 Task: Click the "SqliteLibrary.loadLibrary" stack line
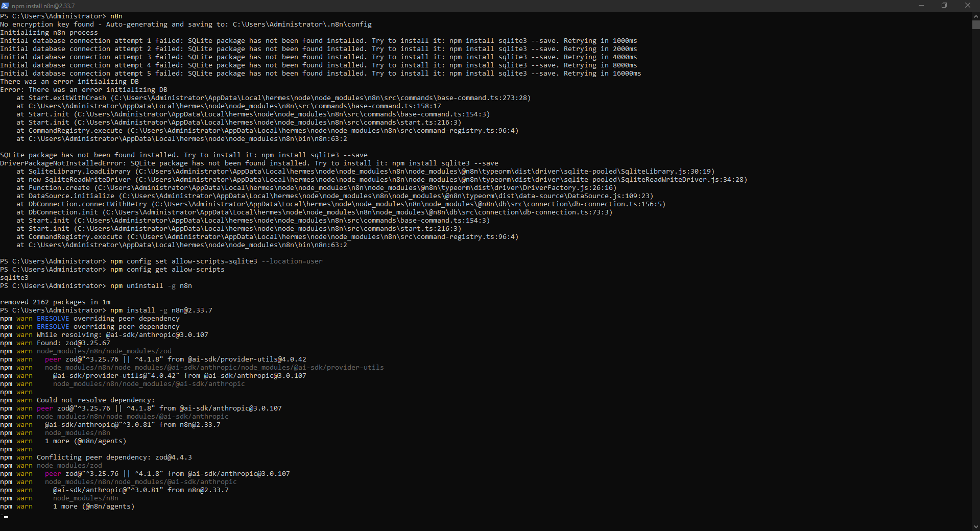[x=366, y=172]
